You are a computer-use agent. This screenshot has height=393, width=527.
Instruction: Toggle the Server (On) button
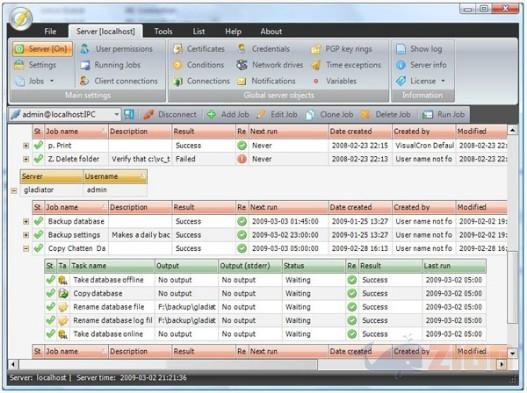click(42, 49)
